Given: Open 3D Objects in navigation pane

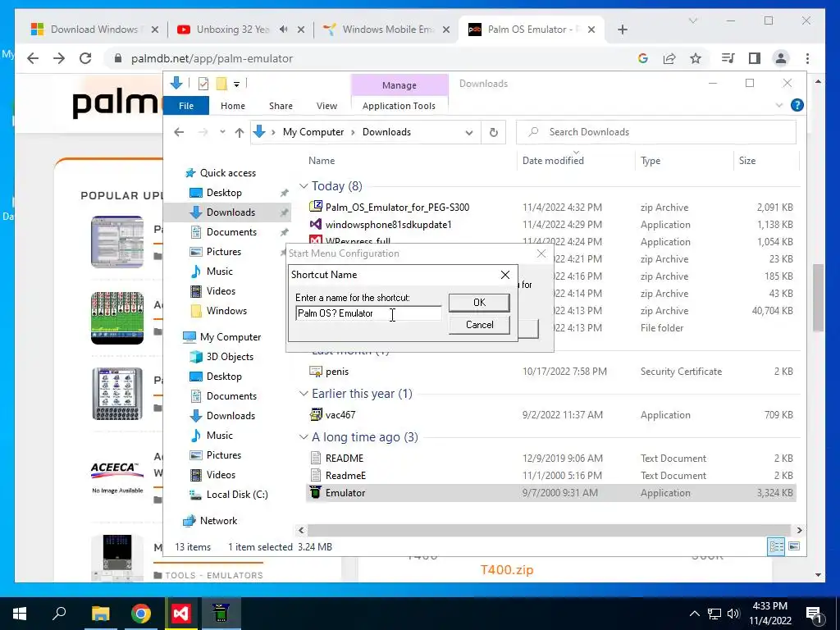Looking at the screenshot, I should [230, 357].
